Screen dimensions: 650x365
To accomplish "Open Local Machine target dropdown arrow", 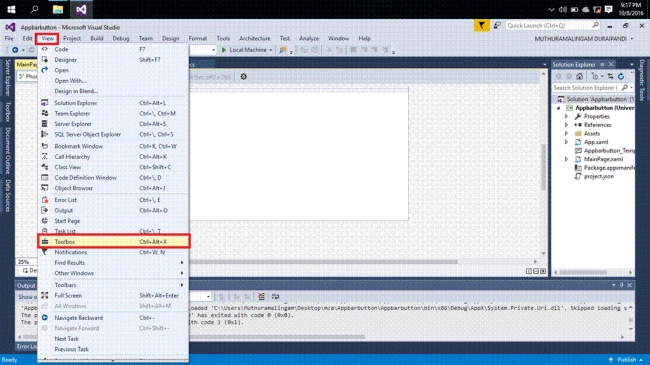I will pos(271,50).
